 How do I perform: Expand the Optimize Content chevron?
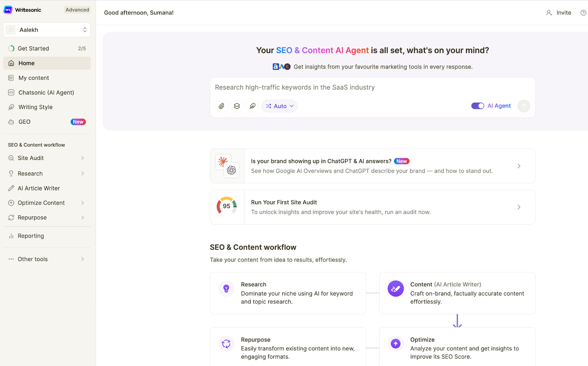(83, 203)
